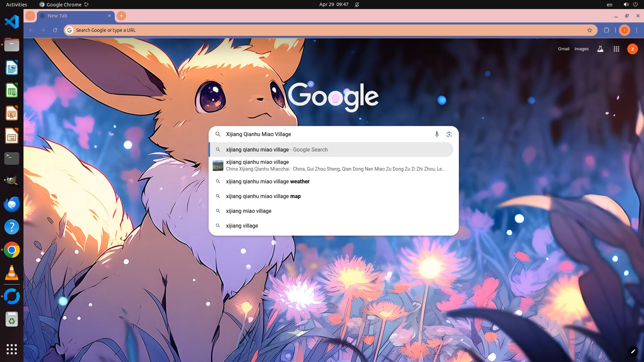Select 'xijiang qianhu miao village weather' suggestion
The image size is (644, 362).
tap(267, 181)
